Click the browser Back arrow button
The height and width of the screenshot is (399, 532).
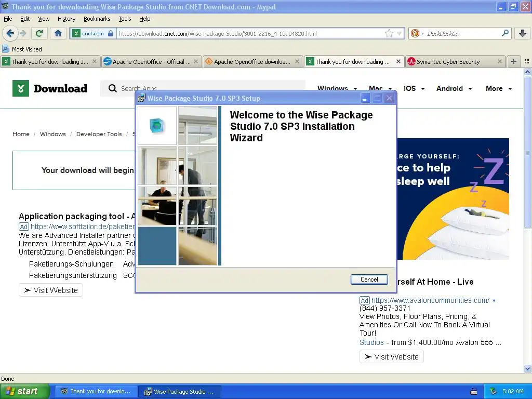10,33
